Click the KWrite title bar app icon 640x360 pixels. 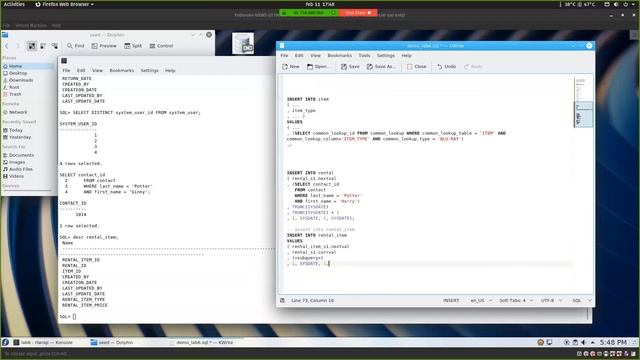282,46
